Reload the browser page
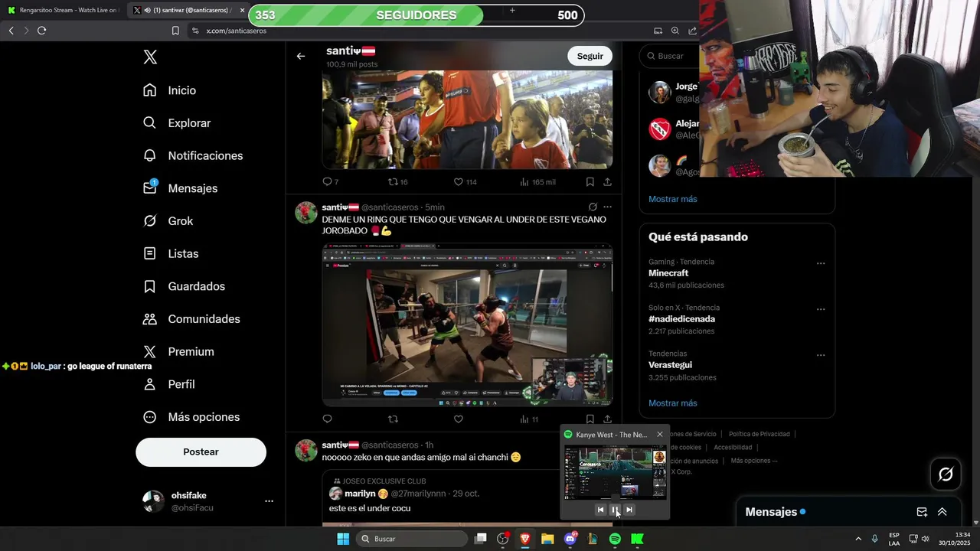Viewport: 980px width, 551px height. (x=41, y=31)
